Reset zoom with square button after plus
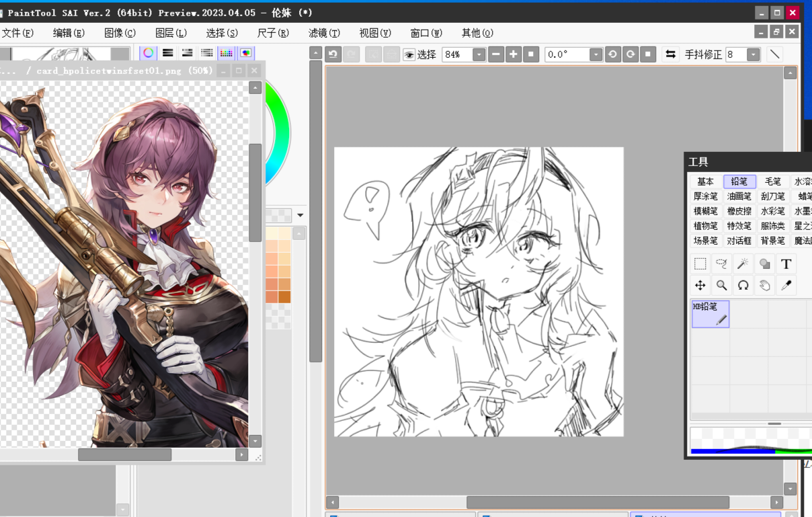The image size is (812, 517). click(531, 54)
